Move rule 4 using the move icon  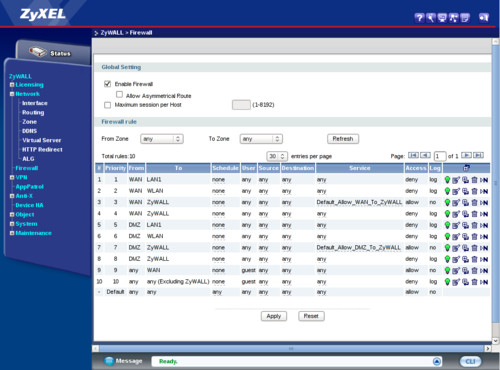click(484, 214)
